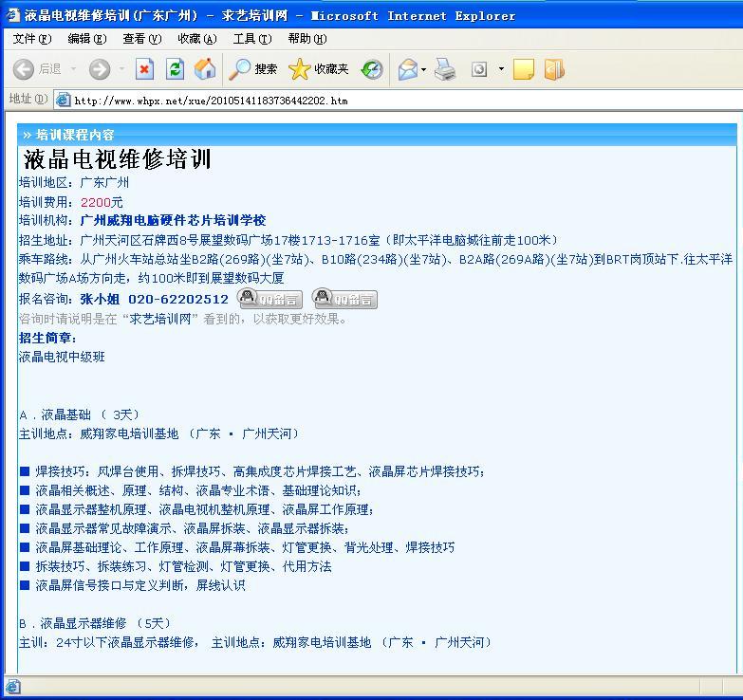Viewport: 743px width, 700px height.
Task: Click the first QQ留言 button
Action: pos(270,299)
